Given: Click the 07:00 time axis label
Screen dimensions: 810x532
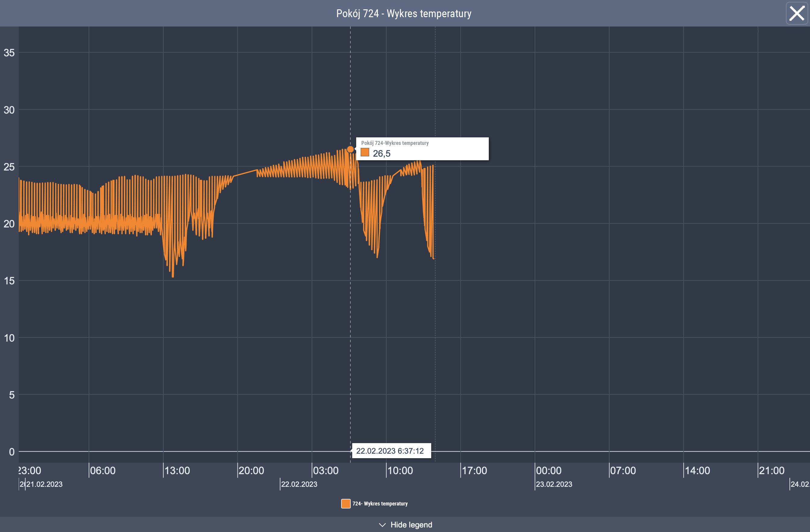Looking at the screenshot, I should tap(623, 471).
